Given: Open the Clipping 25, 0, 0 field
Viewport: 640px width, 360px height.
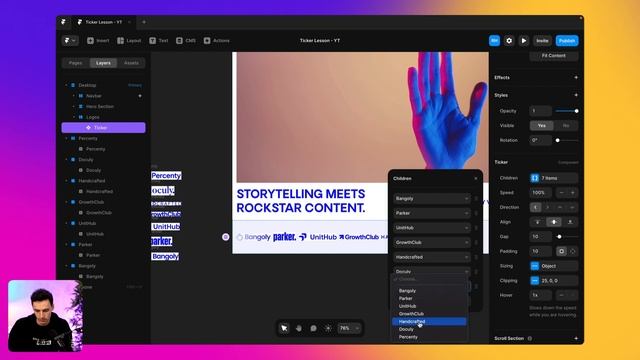Looking at the screenshot, I should [x=554, y=281].
